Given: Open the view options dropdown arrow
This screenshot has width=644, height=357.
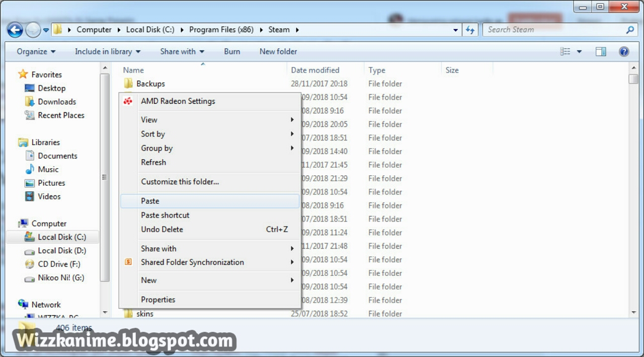Looking at the screenshot, I should 579,51.
